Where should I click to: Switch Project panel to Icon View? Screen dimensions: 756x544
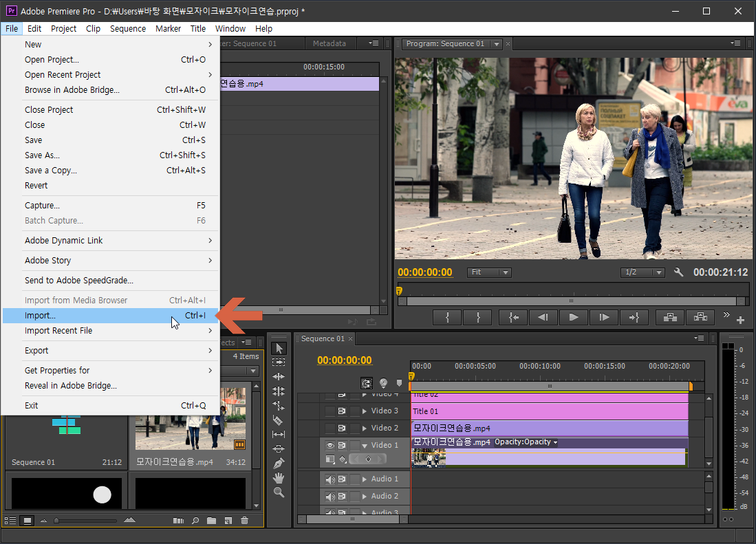pos(28,521)
